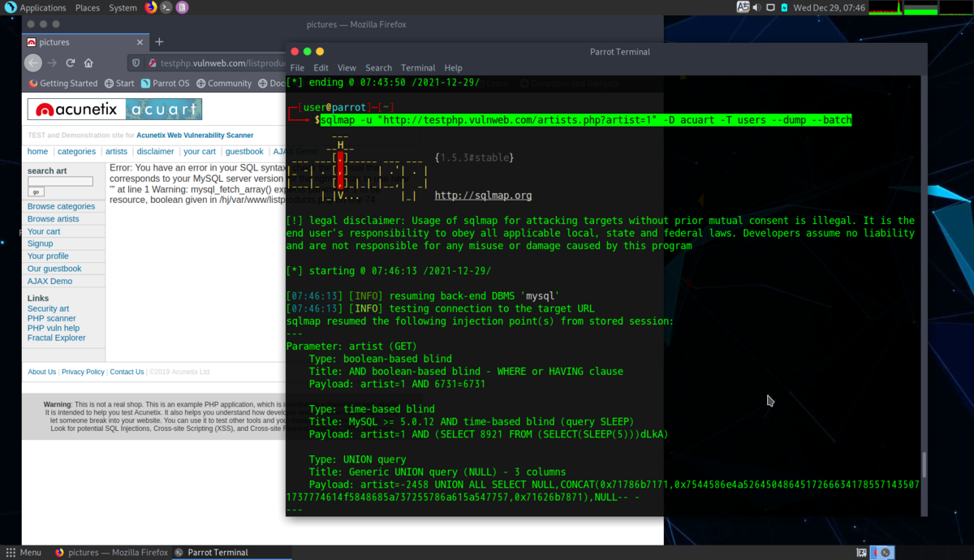Go to the 'home' nav link
Image resolution: width=974 pixels, height=560 pixels.
tap(37, 152)
